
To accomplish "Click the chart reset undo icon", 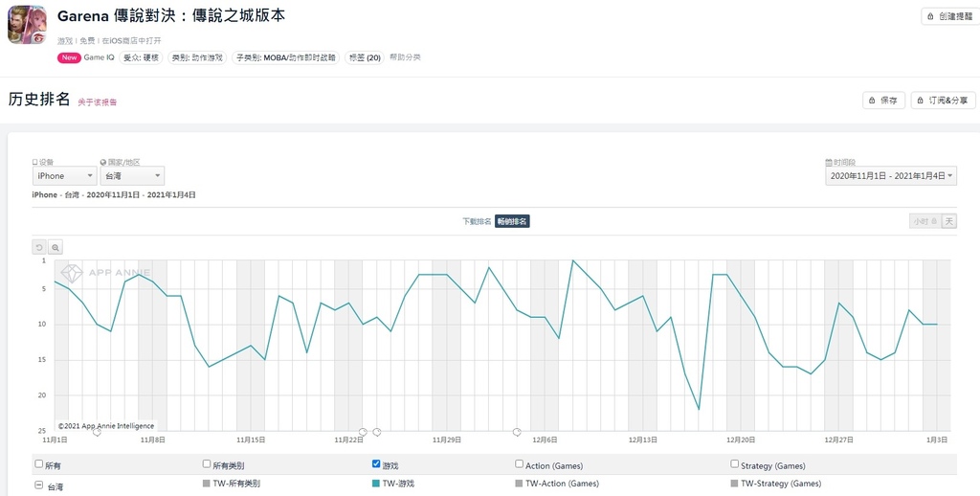I will [x=39, y=248].
